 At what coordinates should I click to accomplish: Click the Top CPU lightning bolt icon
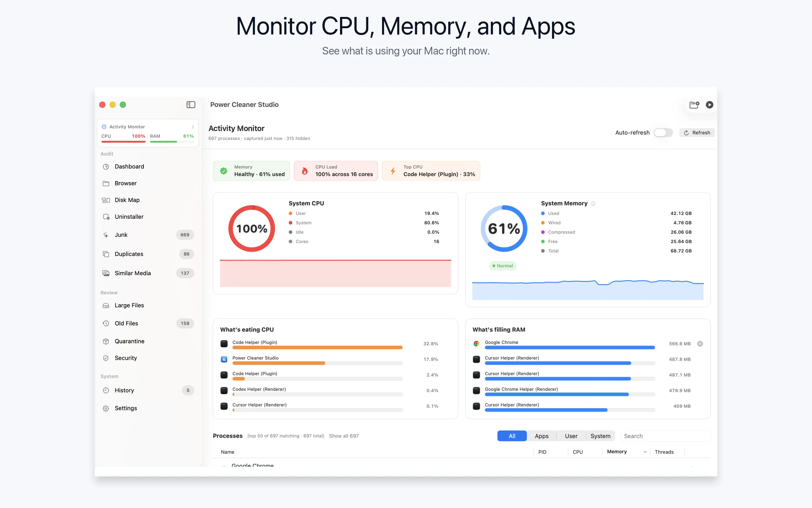(393, 171)
